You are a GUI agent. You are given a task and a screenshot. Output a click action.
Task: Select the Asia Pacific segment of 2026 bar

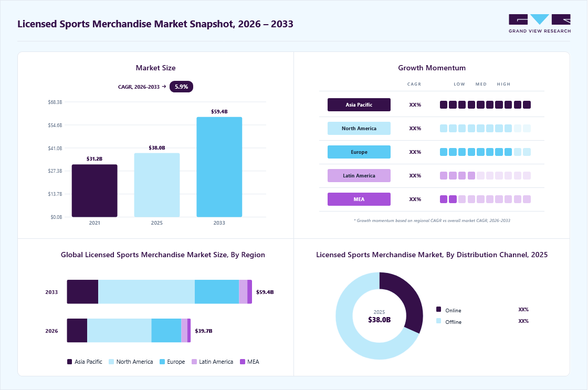tap(77, 330)
